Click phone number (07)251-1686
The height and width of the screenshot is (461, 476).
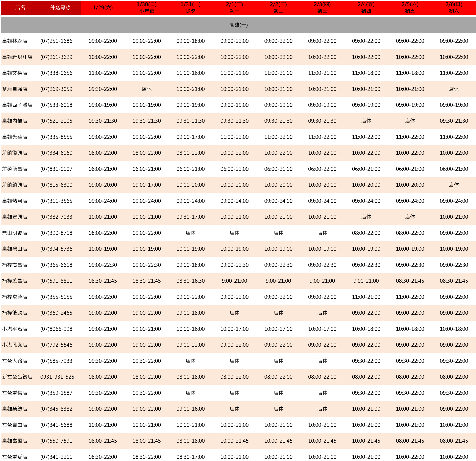[x=56, y=41]
